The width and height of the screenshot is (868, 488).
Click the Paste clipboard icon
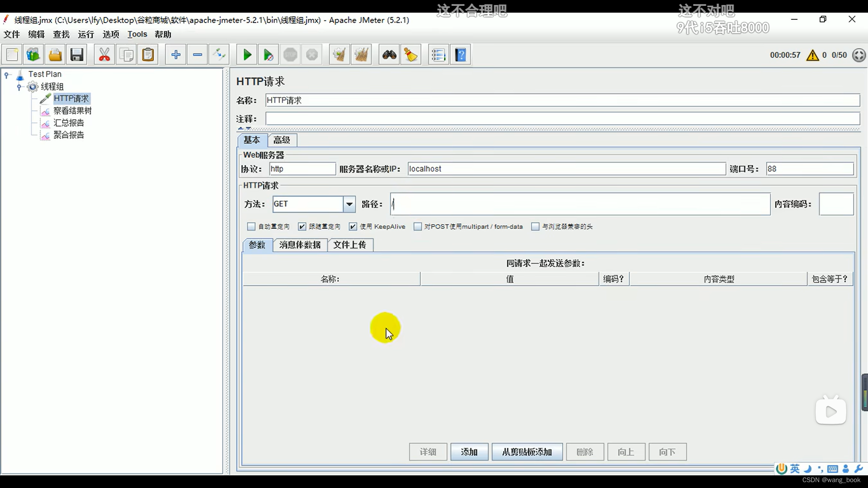(148, 55)
